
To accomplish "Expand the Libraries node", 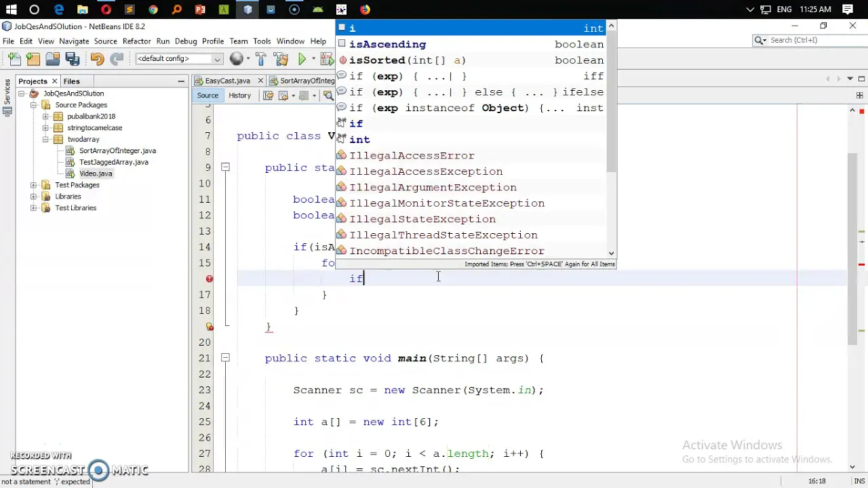I will (x=33, y=197).
